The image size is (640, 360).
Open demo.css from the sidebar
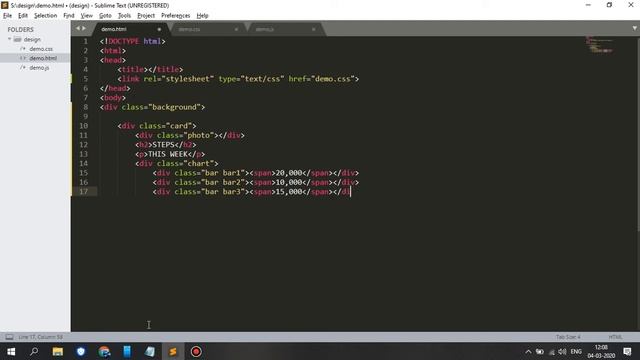point(41,49)
